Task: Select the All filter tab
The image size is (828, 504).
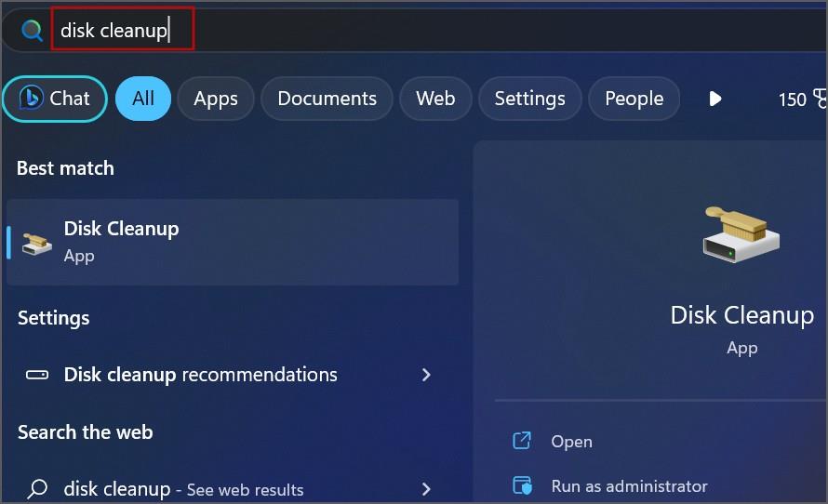Action: click(143, 99)
